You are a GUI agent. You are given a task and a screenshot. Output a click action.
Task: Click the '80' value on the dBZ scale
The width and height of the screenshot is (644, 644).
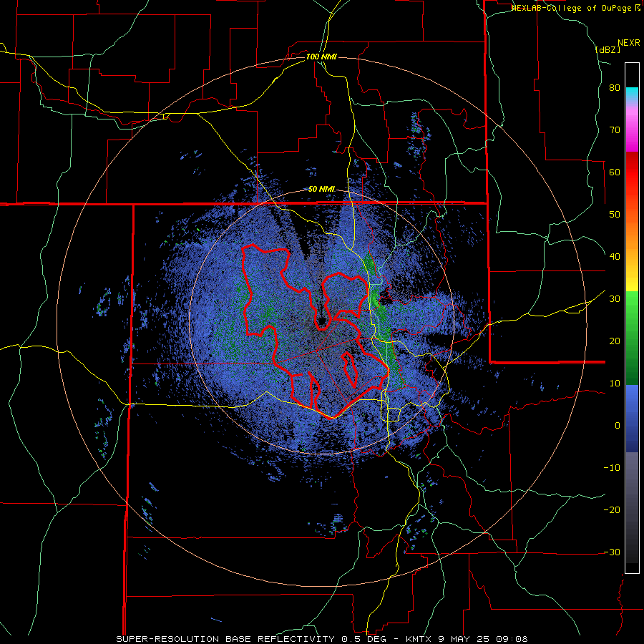click(x=615, y=88)
